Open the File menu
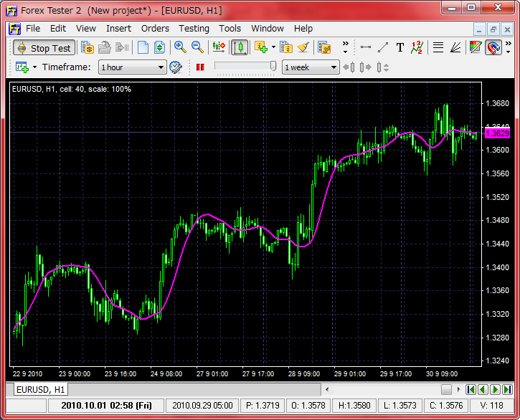The width and height of the screenshot is (520, 420). (x=33, y=29)
